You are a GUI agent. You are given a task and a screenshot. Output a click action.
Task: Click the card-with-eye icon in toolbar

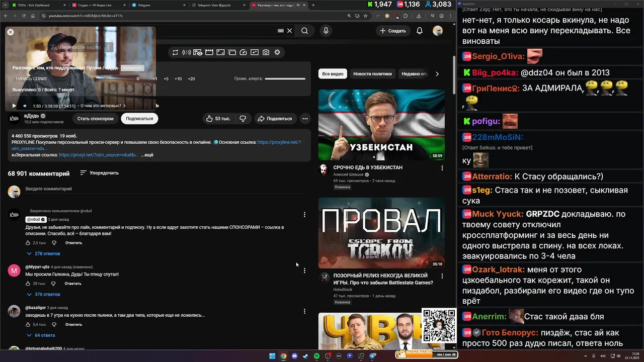tap(198, 52)
